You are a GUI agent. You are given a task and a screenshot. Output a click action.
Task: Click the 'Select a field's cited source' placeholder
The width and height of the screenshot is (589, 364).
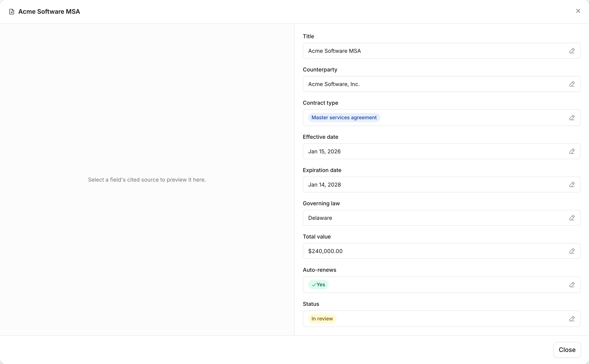(x=147, y=180)
